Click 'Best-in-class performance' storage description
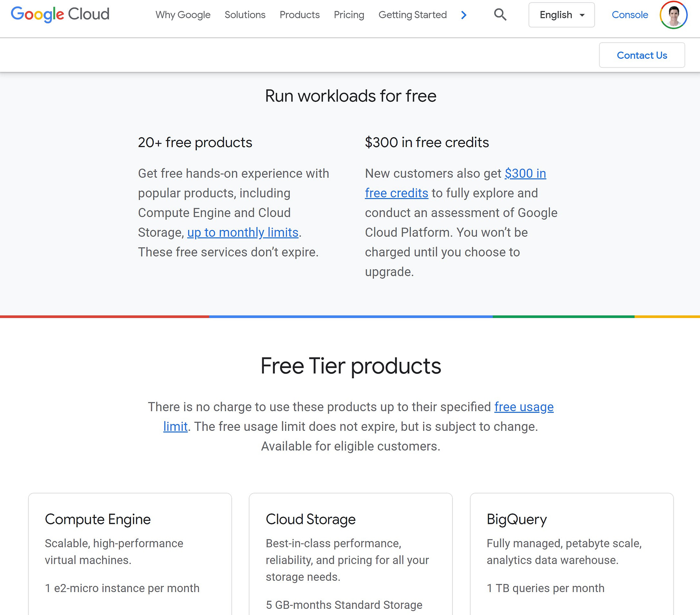This screenshot has width=700, height=615. coord(347,560)
